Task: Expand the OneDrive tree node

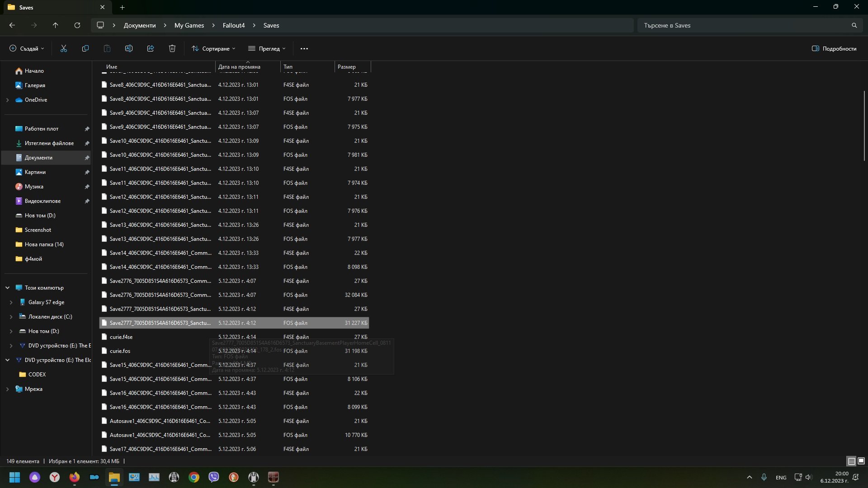Action: [x=7, y=100]
